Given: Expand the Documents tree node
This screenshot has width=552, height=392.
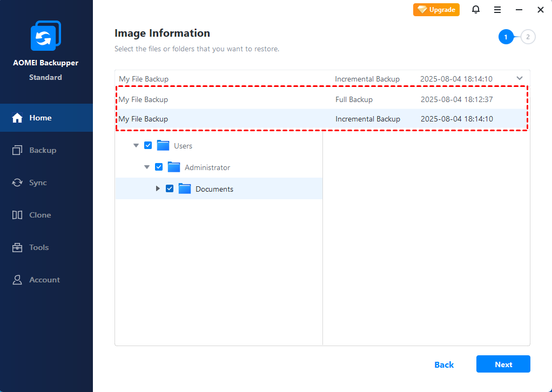Looking at the screenshot, I should point(158,188).
